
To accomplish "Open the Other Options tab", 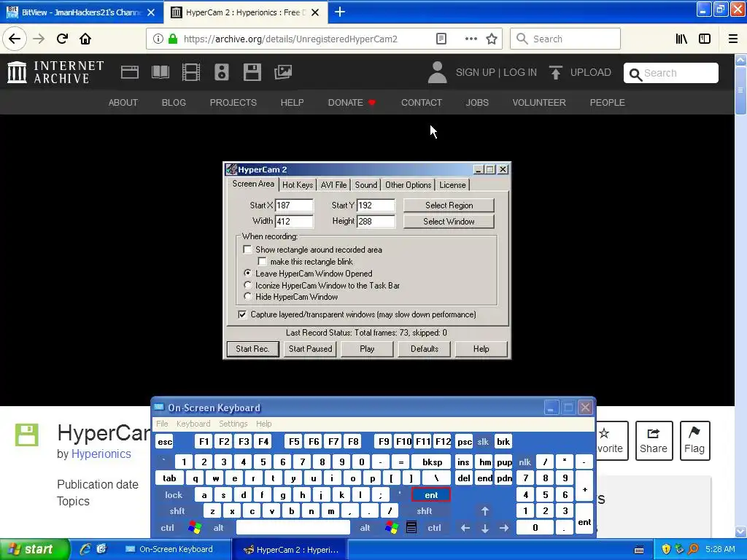I will (x=409, y=184).
